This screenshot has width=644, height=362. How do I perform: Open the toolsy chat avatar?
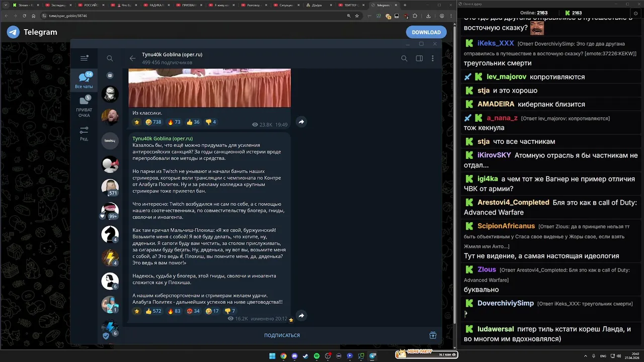pos(110,141)
